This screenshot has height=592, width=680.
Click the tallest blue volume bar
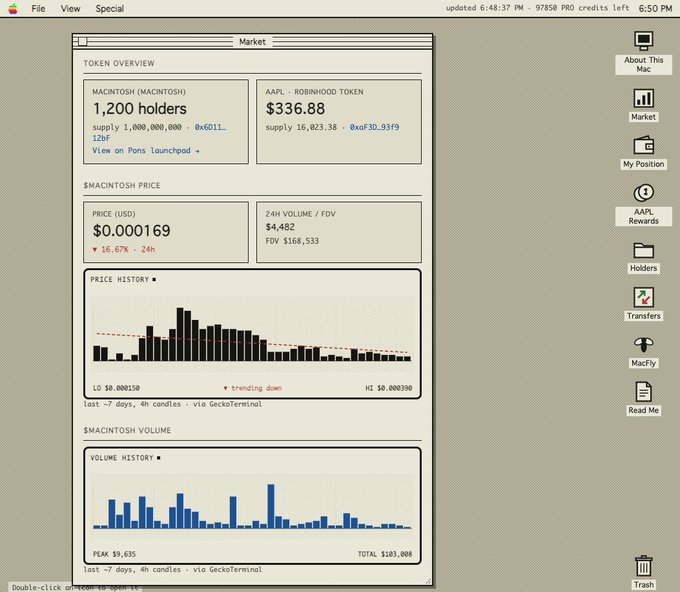[x=271, y=506]
